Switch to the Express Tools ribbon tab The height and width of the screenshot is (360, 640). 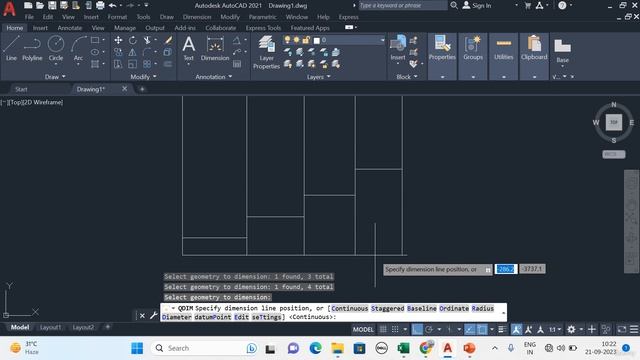tap(263, 28)
